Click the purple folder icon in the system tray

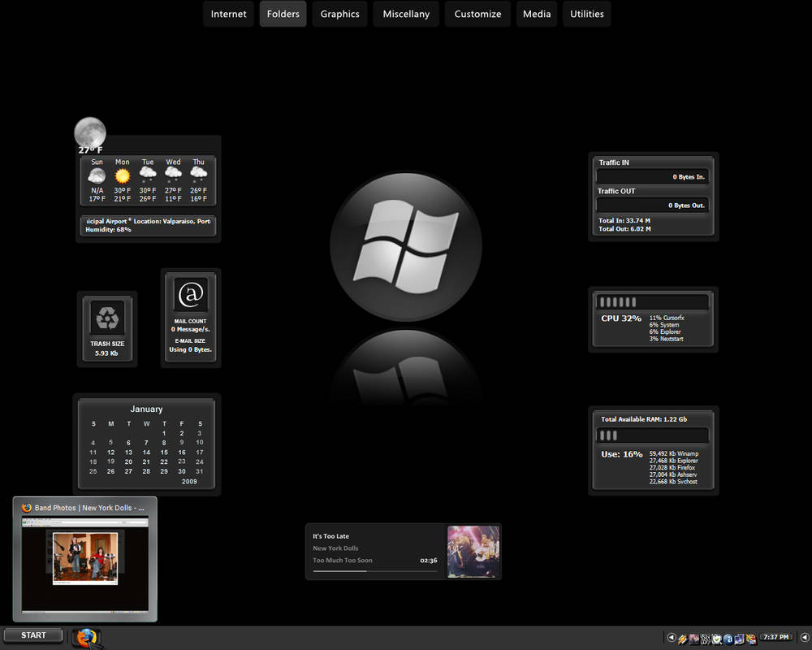point(739,638)
